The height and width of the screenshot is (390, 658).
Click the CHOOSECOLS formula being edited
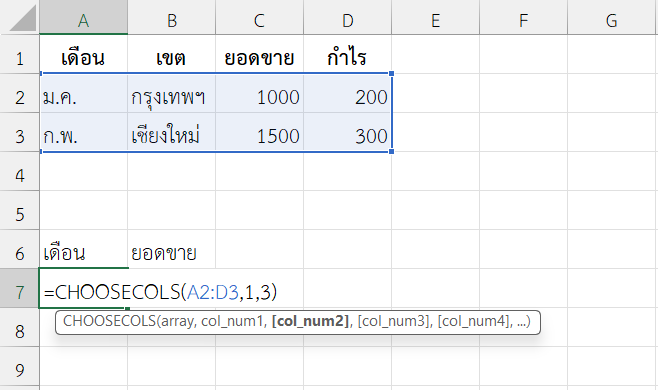(x=160, y=292)
